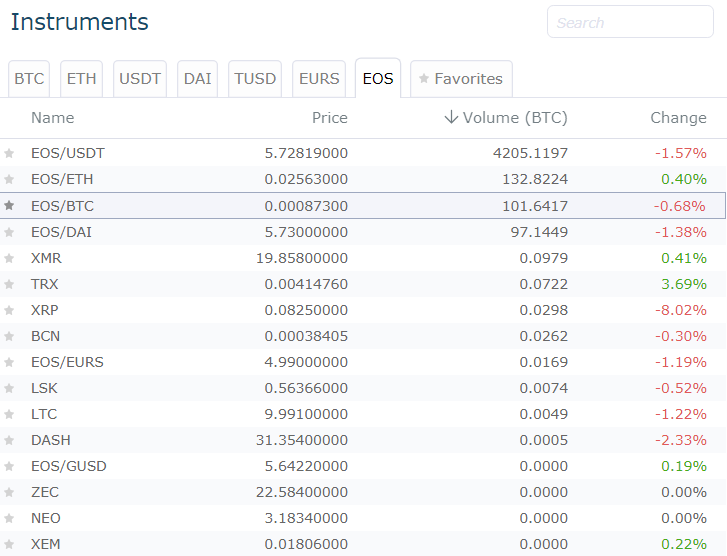This screenshot has width=727, height=556.
Task: Click the price 19.85800000
Action: pyautogui.click(x=302, y=258)
